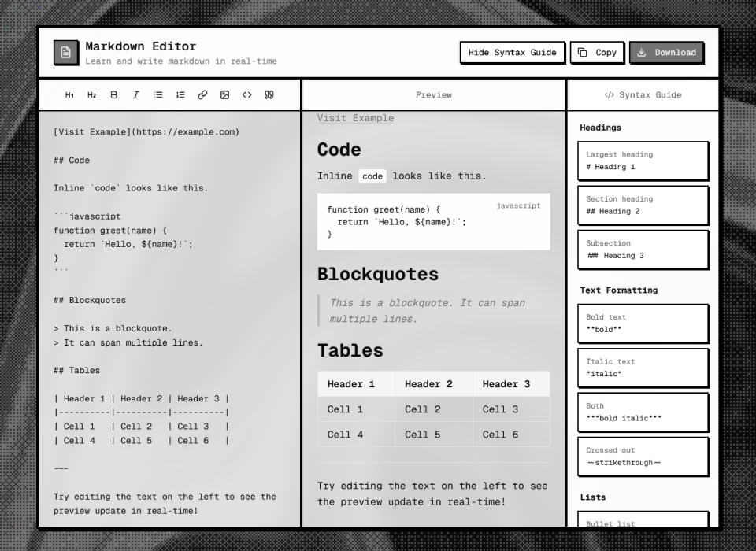756x551 pixels.
Task: Insert a bullet list from the toolbar
Action: point(158,95)
